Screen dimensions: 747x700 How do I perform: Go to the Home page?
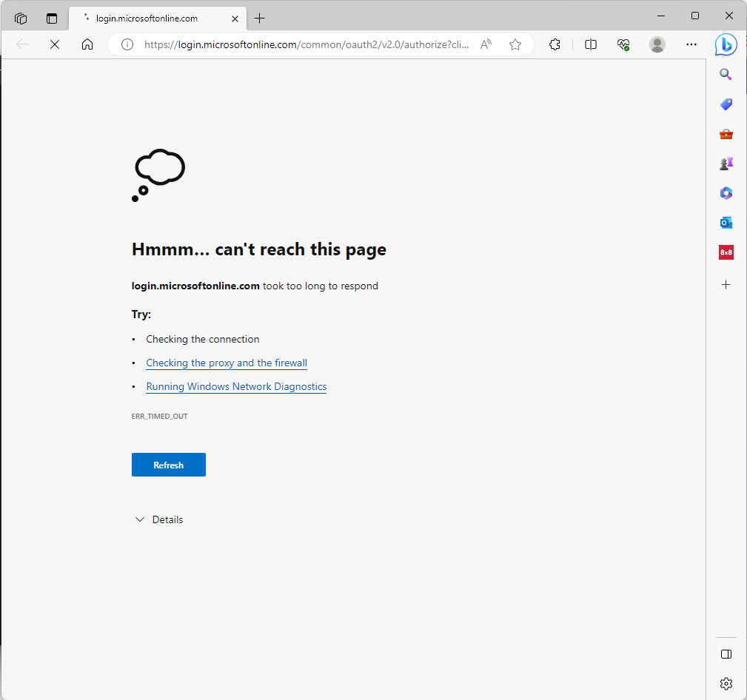click(87, 44)
